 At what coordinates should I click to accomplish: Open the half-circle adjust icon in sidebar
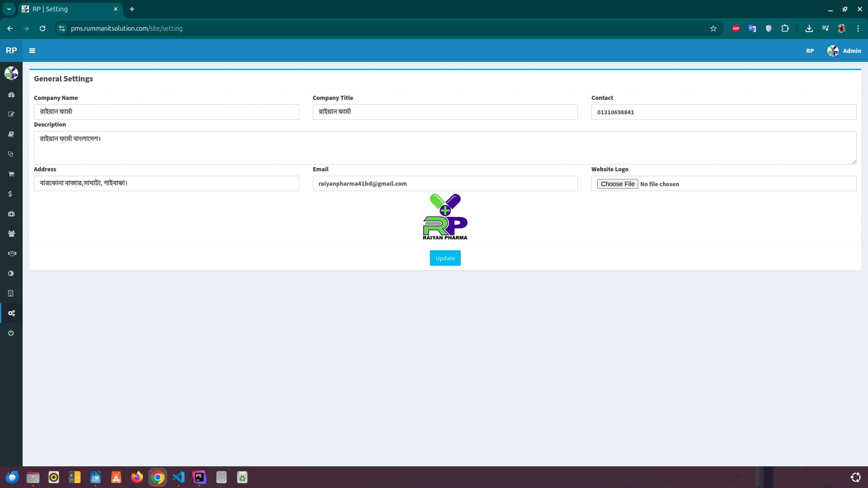pyautogui.click(x=11, y=273)
